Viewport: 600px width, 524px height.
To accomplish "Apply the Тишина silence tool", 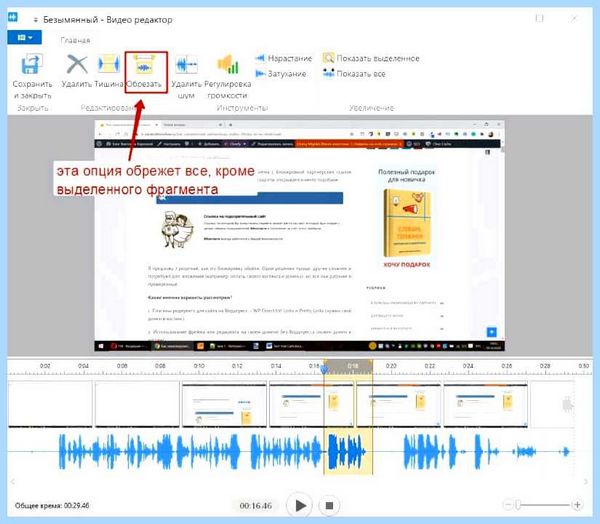I will [x=109, y=71].
